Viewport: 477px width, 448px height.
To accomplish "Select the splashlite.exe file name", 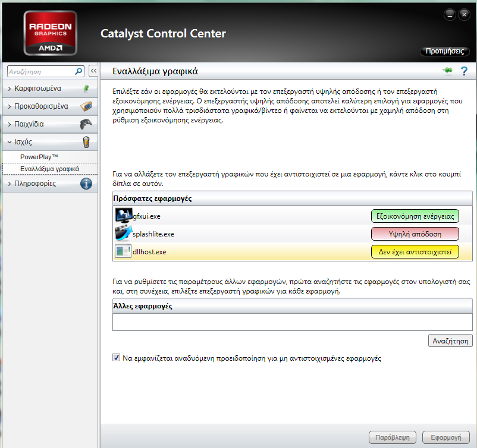I will coord(153,234).
